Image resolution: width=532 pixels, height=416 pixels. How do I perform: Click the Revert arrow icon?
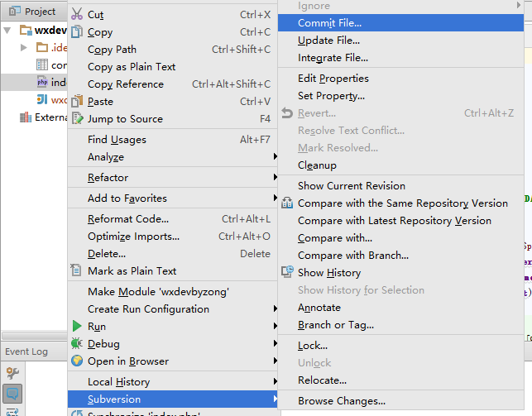point(287,113)
